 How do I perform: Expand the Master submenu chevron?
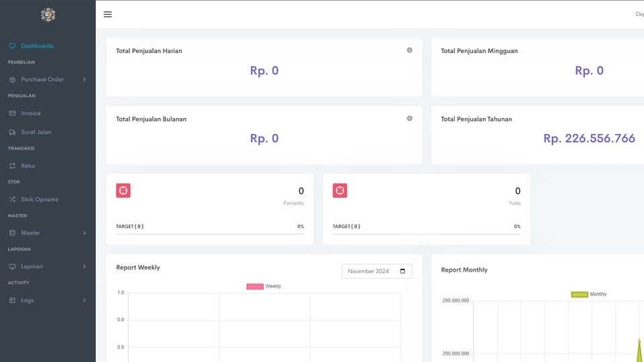pos(85,233)
